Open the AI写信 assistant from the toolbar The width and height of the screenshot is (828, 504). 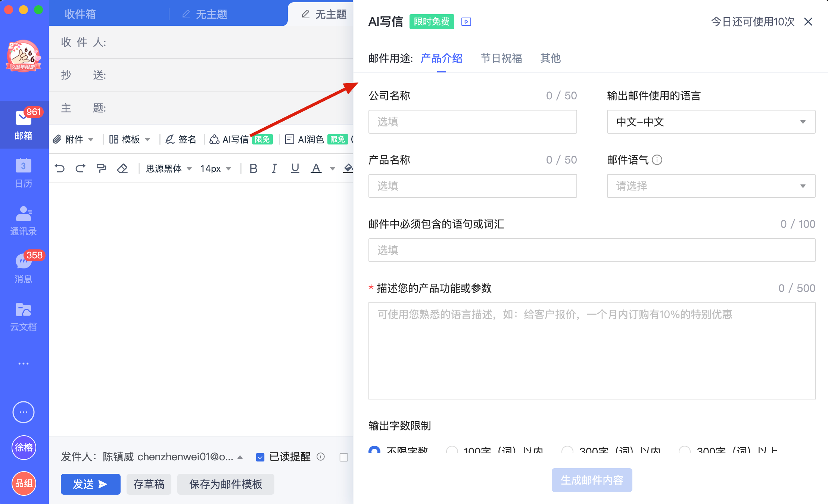[x=235, y=139]
